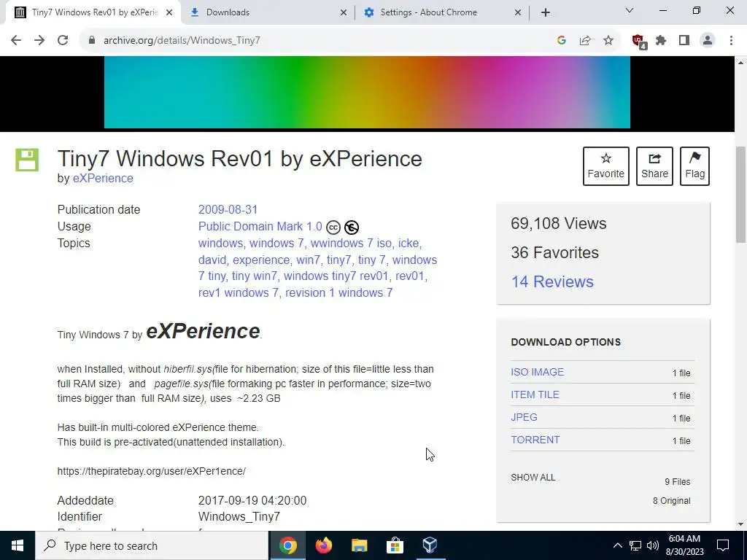The height and width of the screenshot is (560, 747).
Task: Click SHOW ALL download files
Action: click(533, 478)
